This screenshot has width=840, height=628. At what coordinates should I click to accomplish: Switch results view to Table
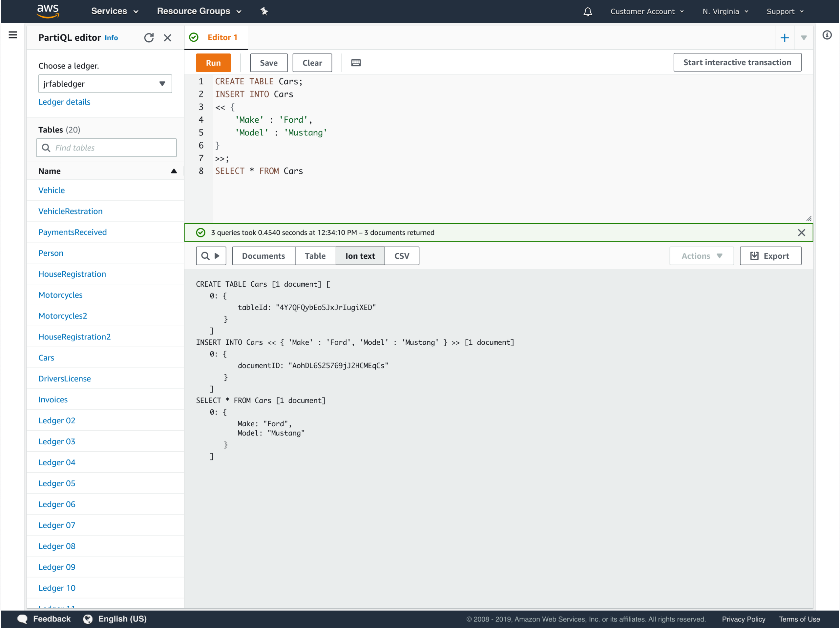pyautogui.click(x=315, y=256)
